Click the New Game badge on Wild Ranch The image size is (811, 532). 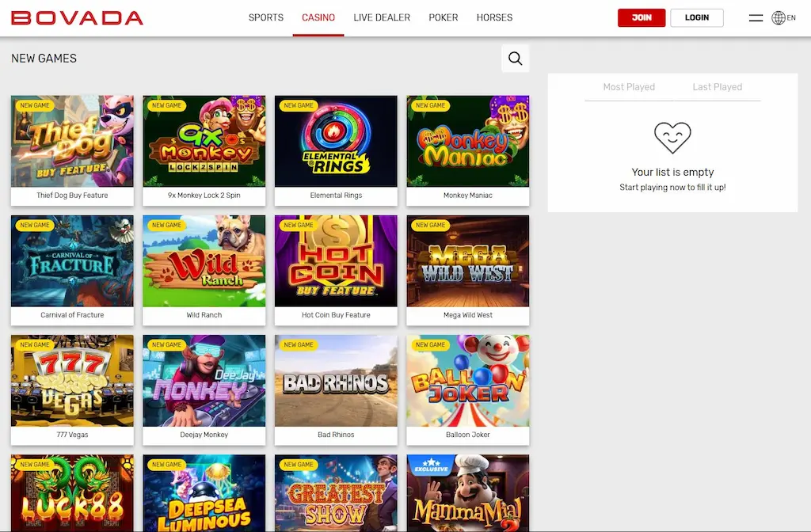[x=166, y=226]
